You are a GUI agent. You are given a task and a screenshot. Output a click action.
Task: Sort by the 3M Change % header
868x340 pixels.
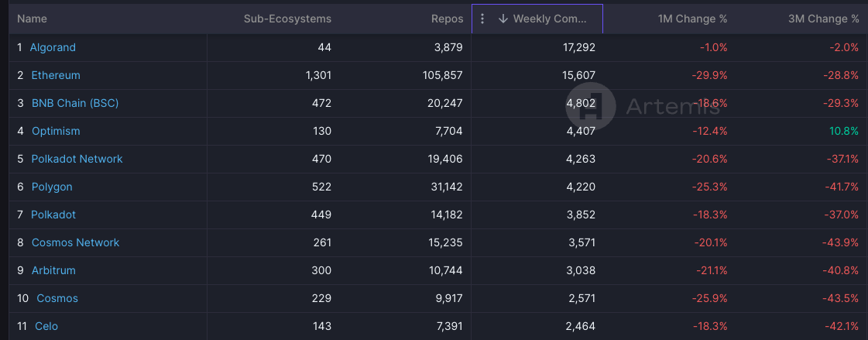[823, 19]
